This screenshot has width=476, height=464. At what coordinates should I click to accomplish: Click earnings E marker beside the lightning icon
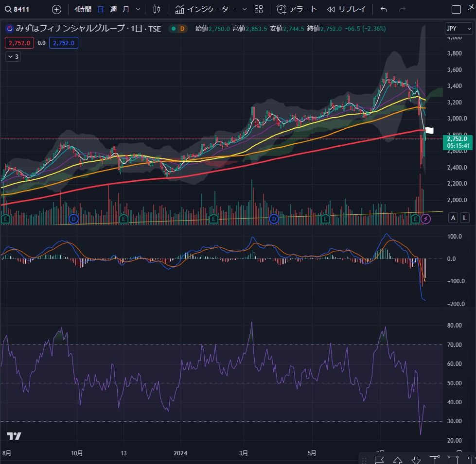[x=415, y=219]
